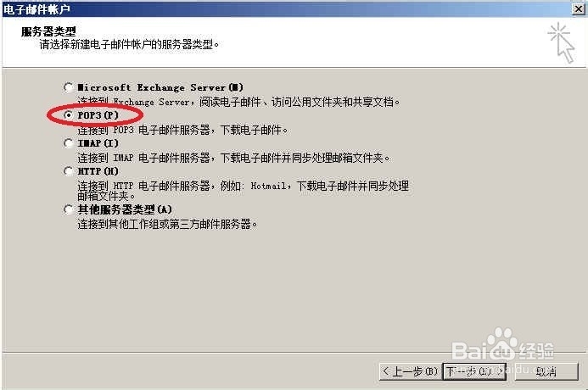588x390 pixels.
Task: Click the 经验 watermark text
Action: [x=536, y=351]
